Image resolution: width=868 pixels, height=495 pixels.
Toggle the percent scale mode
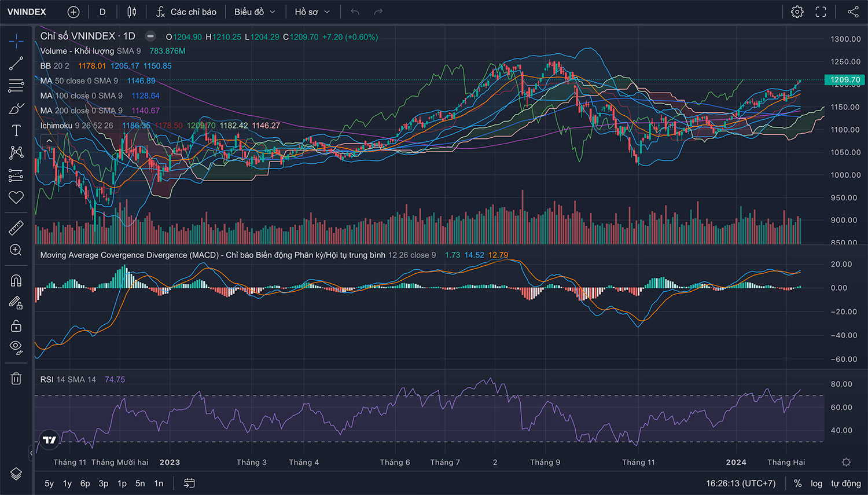click(x=797, y=483)
